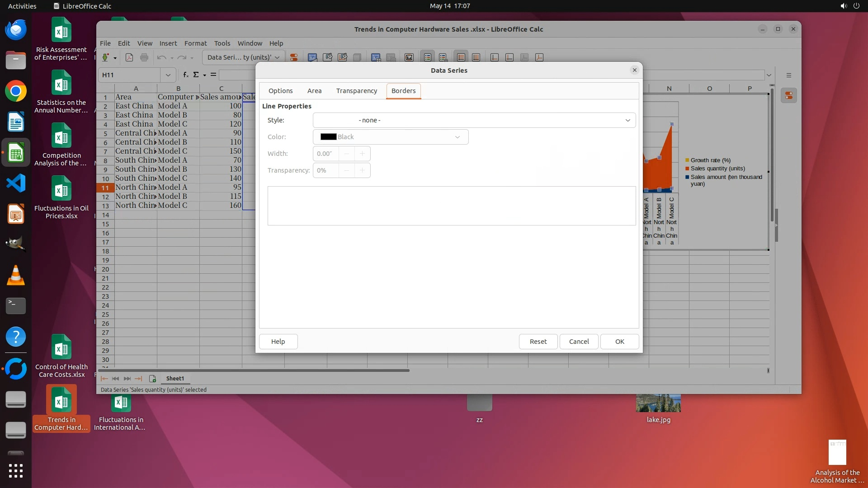Screen dimensions: 868x488
Task: Expand the Name Box dropdown arrow
Action: click(x=168, y=75)
